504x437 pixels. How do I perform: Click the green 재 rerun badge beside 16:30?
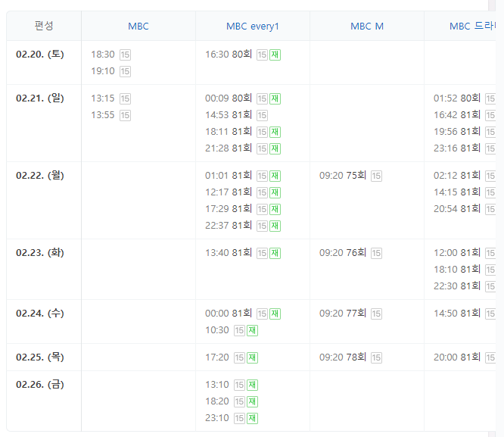[275, 55]
